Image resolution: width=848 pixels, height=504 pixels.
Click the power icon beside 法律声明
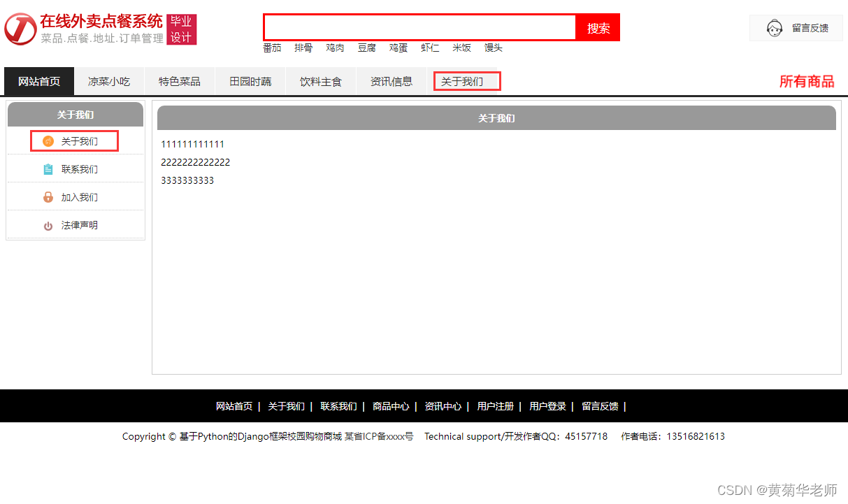(48, 226)
